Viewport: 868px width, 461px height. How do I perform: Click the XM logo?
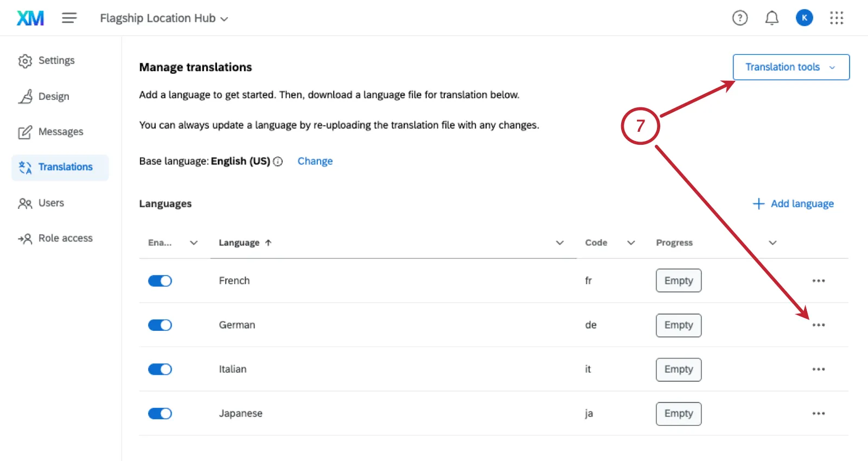point(30,18)
